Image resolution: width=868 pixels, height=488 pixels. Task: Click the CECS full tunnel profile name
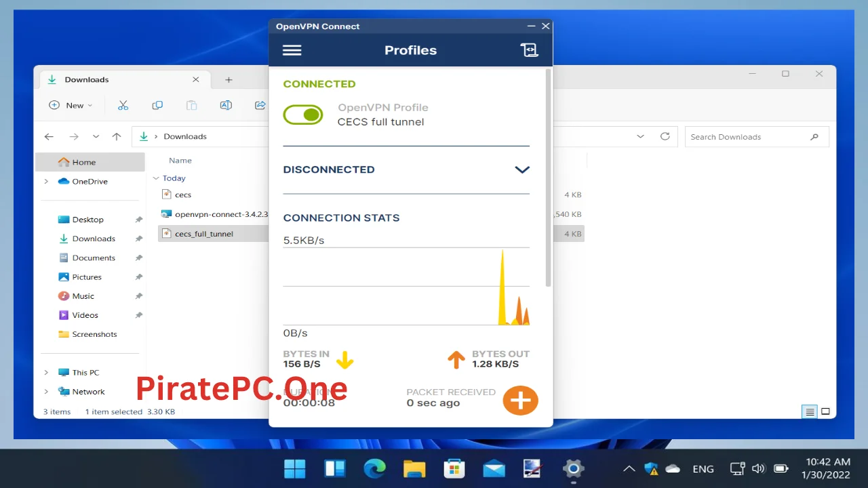point(380,122)
